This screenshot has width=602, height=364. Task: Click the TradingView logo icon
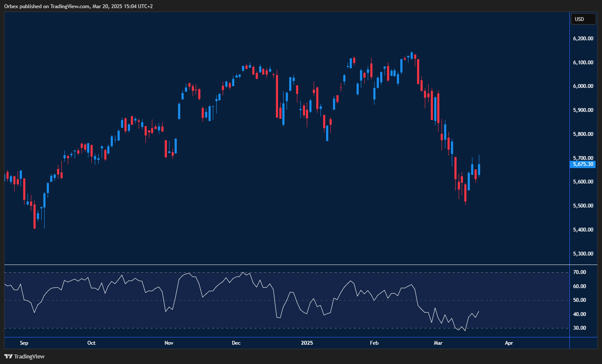(x=9, y=356)
